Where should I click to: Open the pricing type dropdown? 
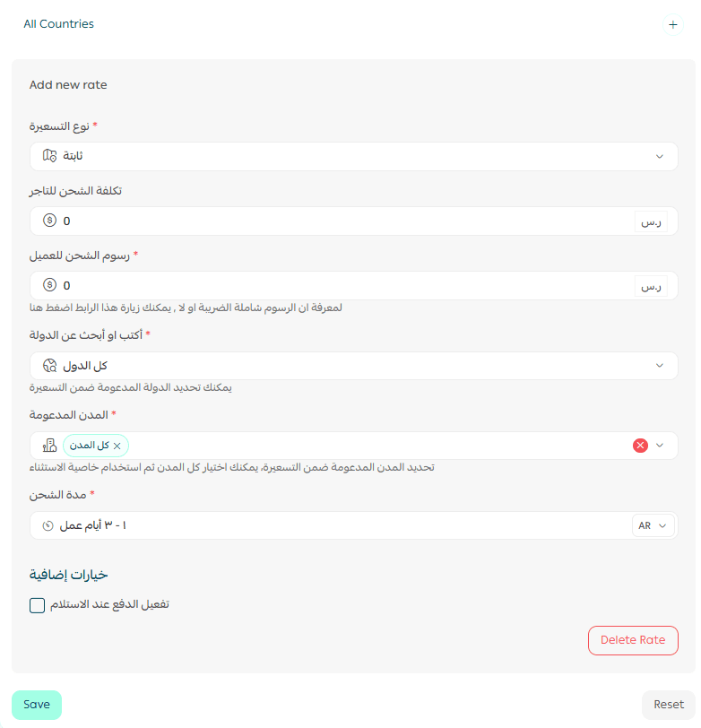660,156
